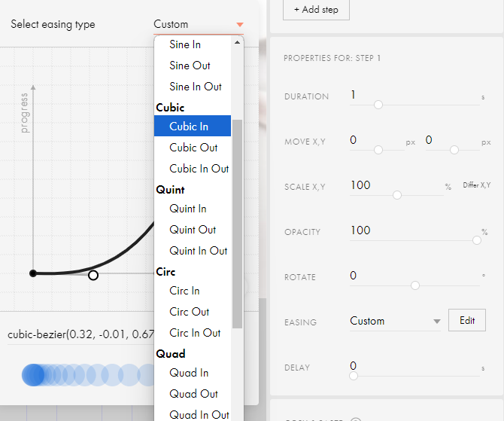
Task: Click the Delay slider handle
Action: (354, 376)
